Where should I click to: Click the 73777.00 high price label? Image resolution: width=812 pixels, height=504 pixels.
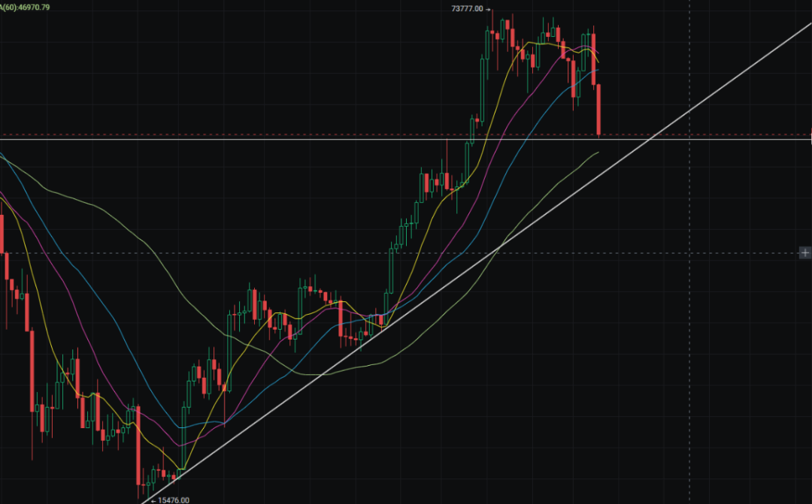(467, 9)
